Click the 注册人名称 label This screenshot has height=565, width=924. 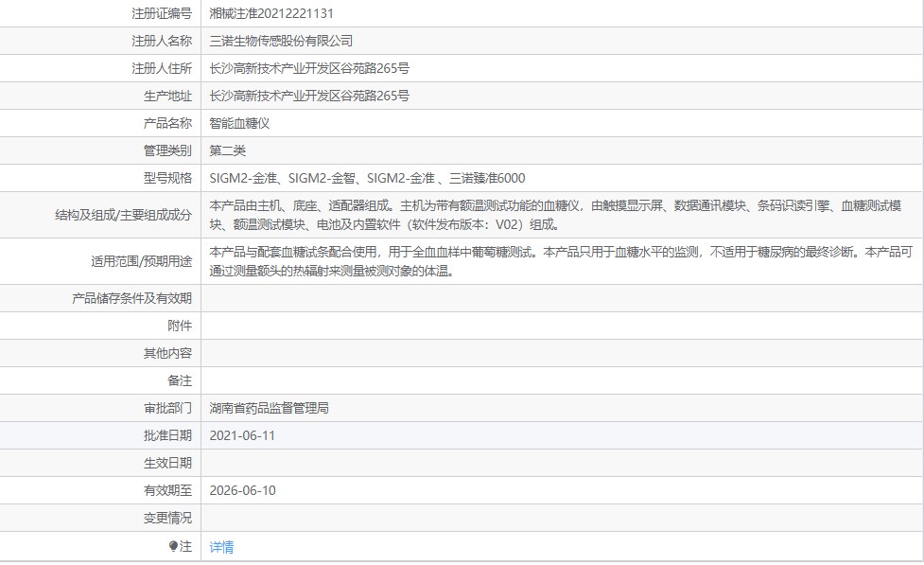[x=162, y=41]
